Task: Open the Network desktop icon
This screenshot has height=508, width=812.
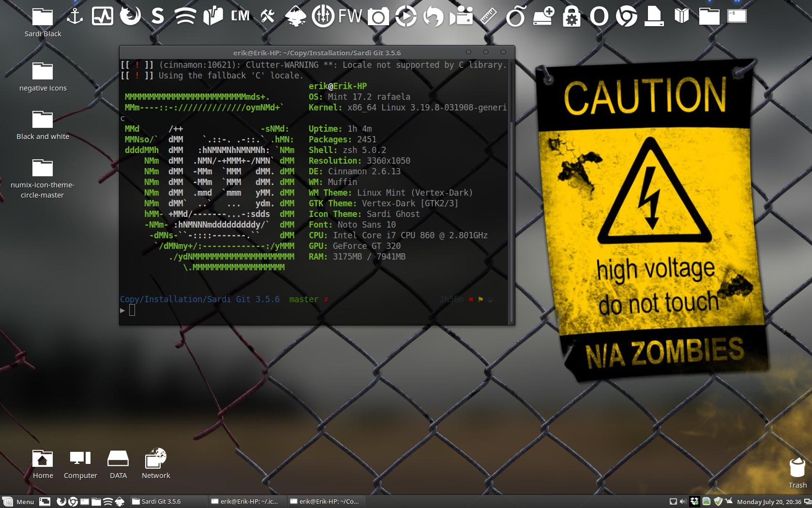Action: [156, 463]
